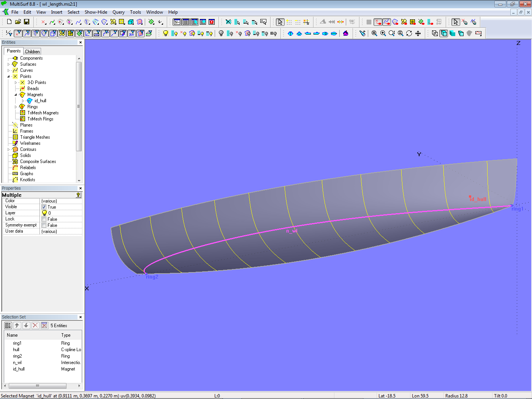Click the Save file icon
Viewport: 532px width, 399px height.
pos(27,22)
